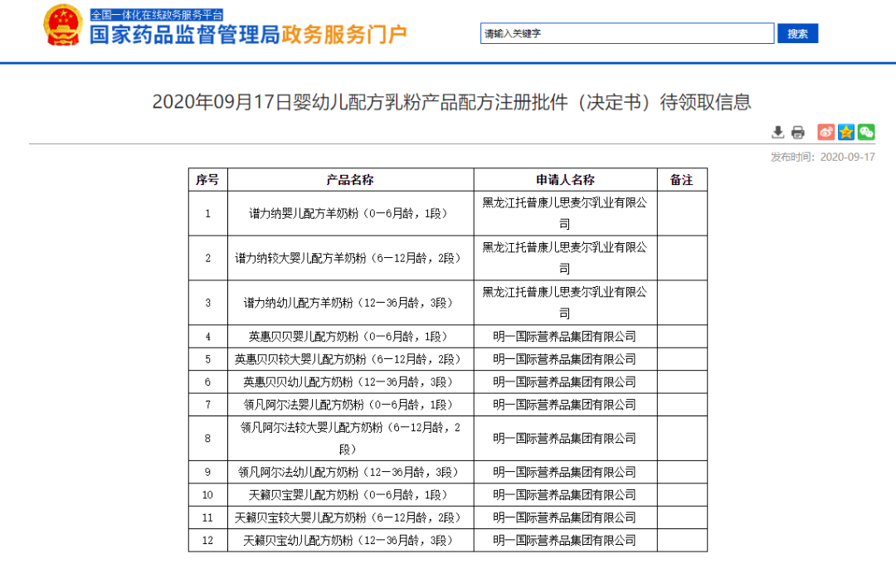This screenshot has height=588, width=896.
Task: Click applicant 黑龙江托普康儿思麦尔乳业 in row 2
Action: coord(565,258)
